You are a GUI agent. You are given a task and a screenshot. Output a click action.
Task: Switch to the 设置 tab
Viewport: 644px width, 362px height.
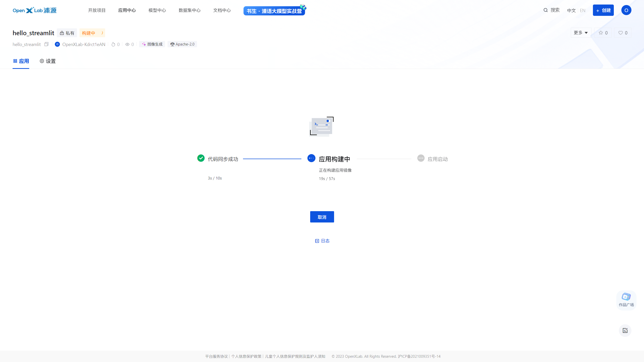click(x=47, y=61)
